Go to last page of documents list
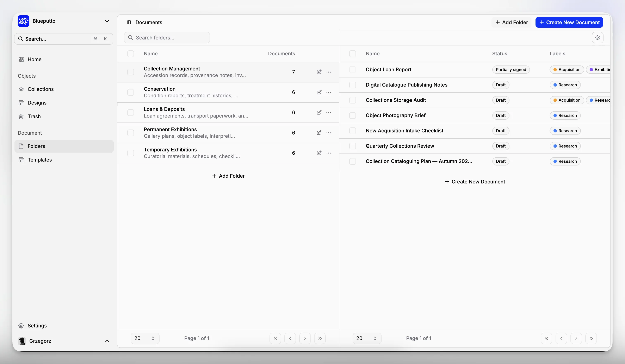The width and height of the screenshot is (625, 364). click(591, 338)
